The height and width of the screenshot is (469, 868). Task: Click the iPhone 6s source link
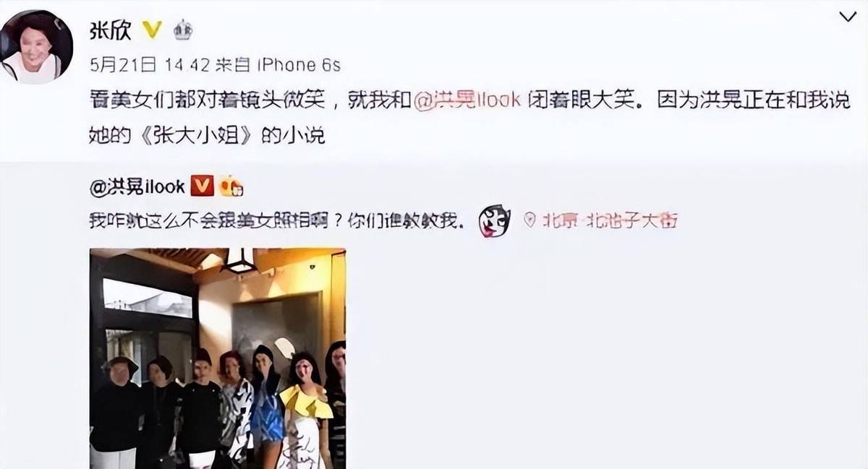(x=299, y=66)
